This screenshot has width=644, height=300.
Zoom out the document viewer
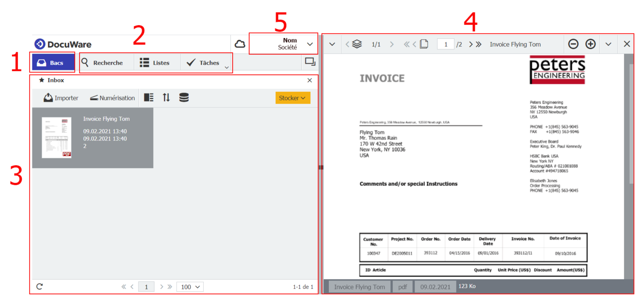573,44
